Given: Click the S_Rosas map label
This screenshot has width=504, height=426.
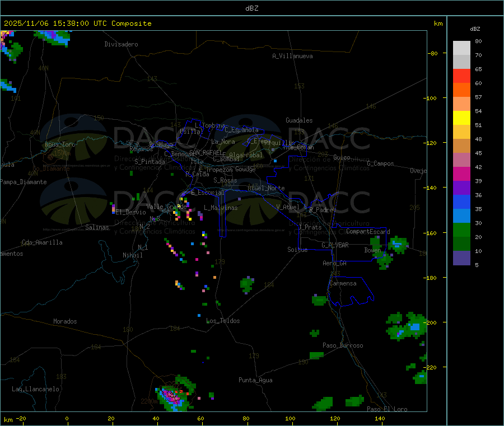Looking at the screenshot, I should [225, 180].
